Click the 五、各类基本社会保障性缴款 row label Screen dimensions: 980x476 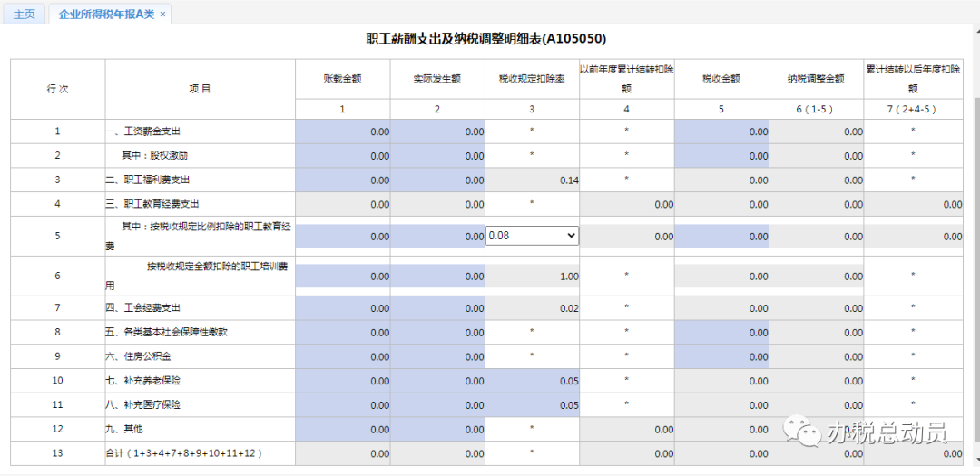(x=166, y=333)
